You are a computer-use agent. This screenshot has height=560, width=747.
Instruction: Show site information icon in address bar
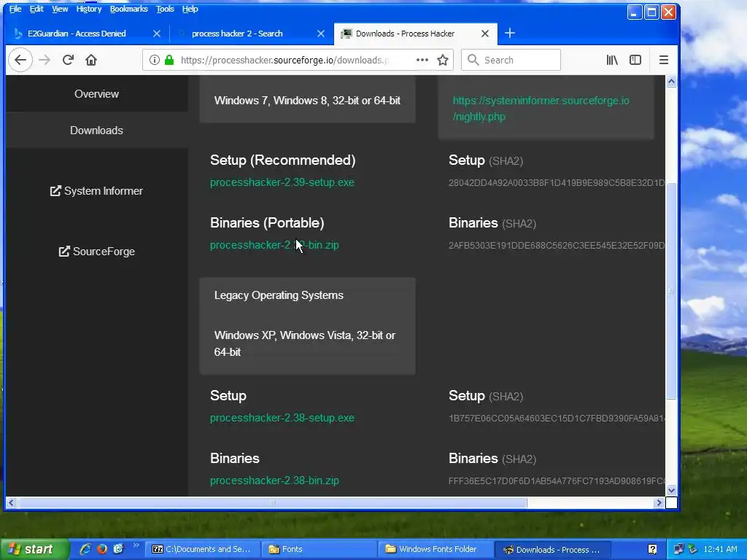click(155, 60)
